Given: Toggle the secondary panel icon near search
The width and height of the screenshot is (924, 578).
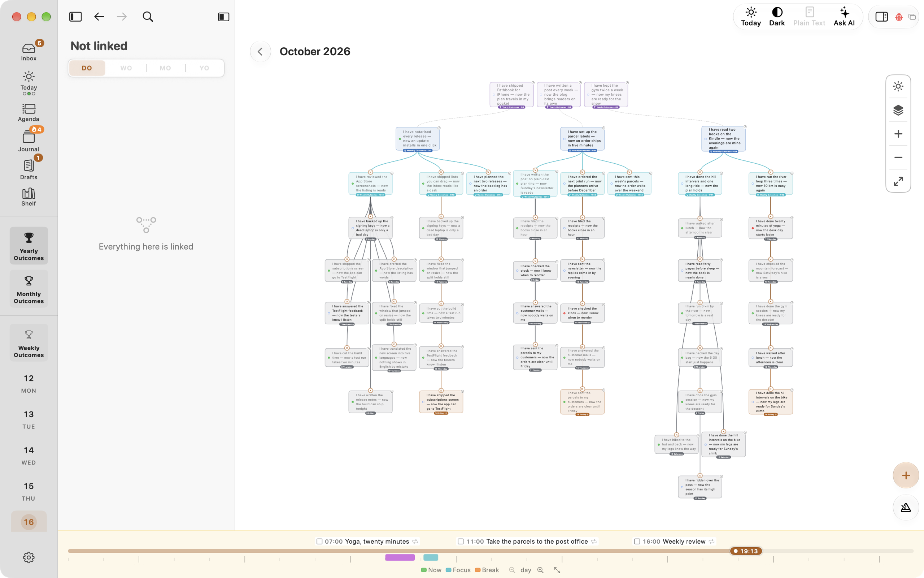Looking at the screenshot, I should pyautogui.click(x=223, y=17).
